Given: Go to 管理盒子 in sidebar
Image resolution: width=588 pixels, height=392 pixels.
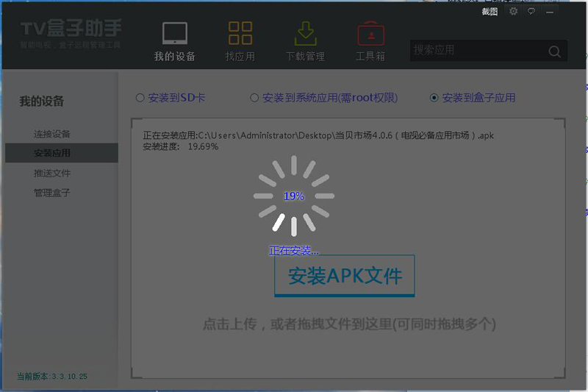Looking at the screenshot, I should 52,193.
